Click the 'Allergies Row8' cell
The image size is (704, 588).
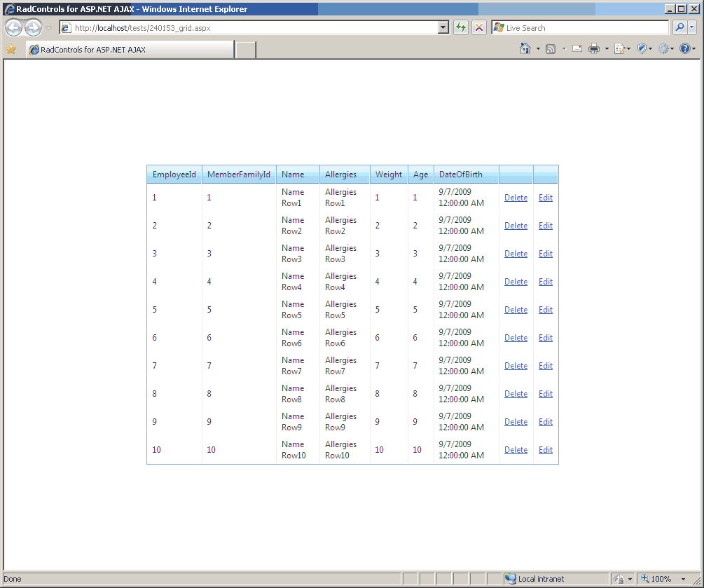click(x=345, y=393)
